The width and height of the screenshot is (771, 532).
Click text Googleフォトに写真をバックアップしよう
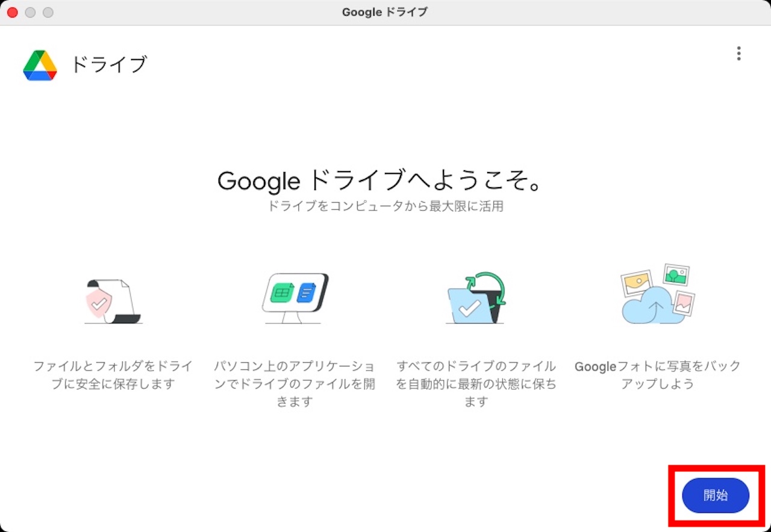[658, 374]
